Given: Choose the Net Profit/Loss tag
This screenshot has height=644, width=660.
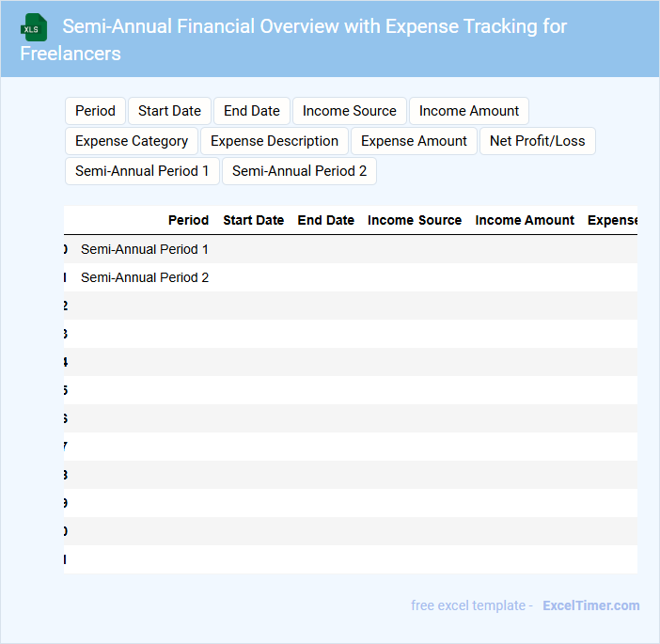Looking at the screenshot, I should pyautogui.click(x=537, y=141).
